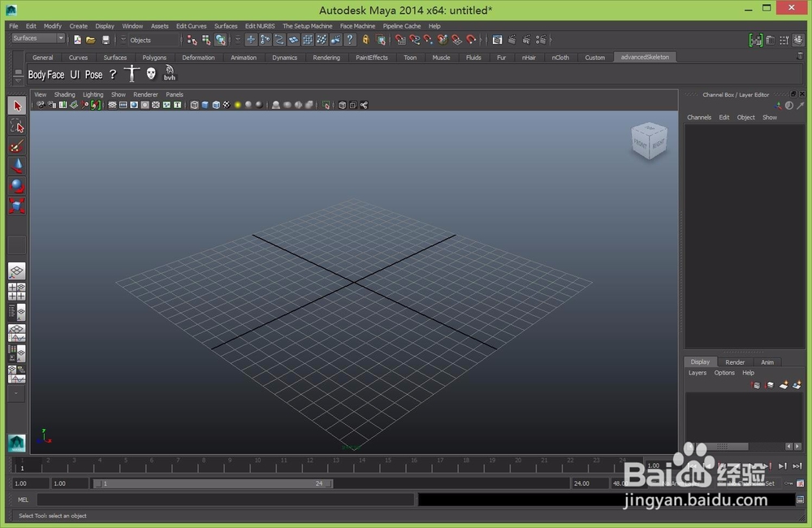Click the skeleton body icon on shelf
The width and height of the screenshot is (812, 528).
[132, 74]
